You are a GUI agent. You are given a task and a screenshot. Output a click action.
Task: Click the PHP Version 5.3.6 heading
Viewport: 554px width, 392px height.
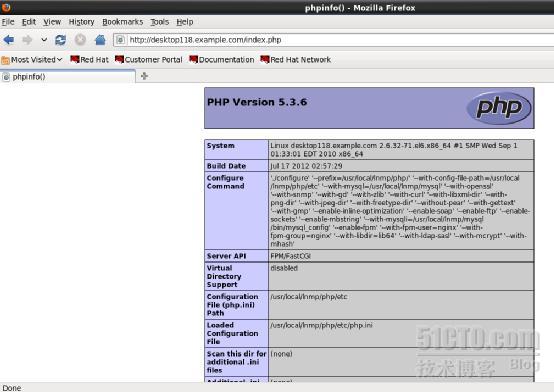(x=257, y=102)
